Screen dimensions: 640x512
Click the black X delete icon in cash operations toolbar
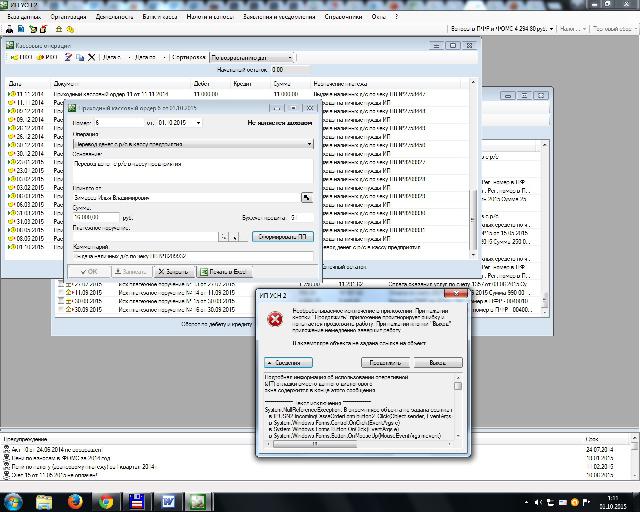tap(91, 58)
